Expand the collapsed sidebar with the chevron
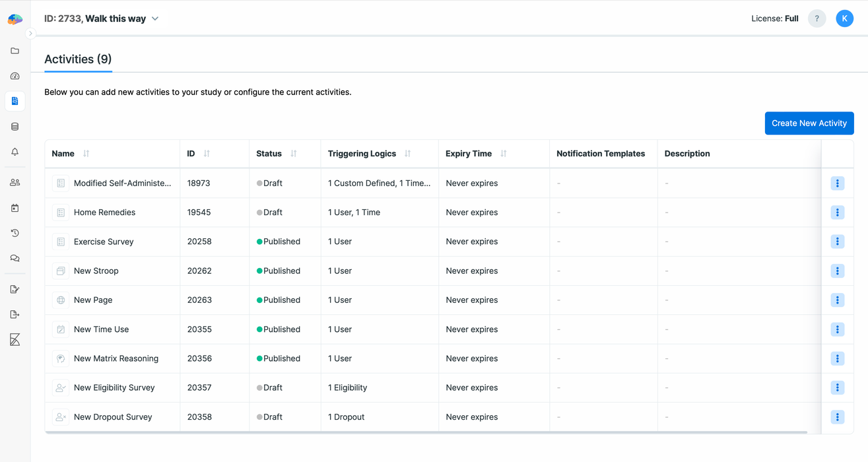This screenshot has height=462, width=868. [30, 33]
